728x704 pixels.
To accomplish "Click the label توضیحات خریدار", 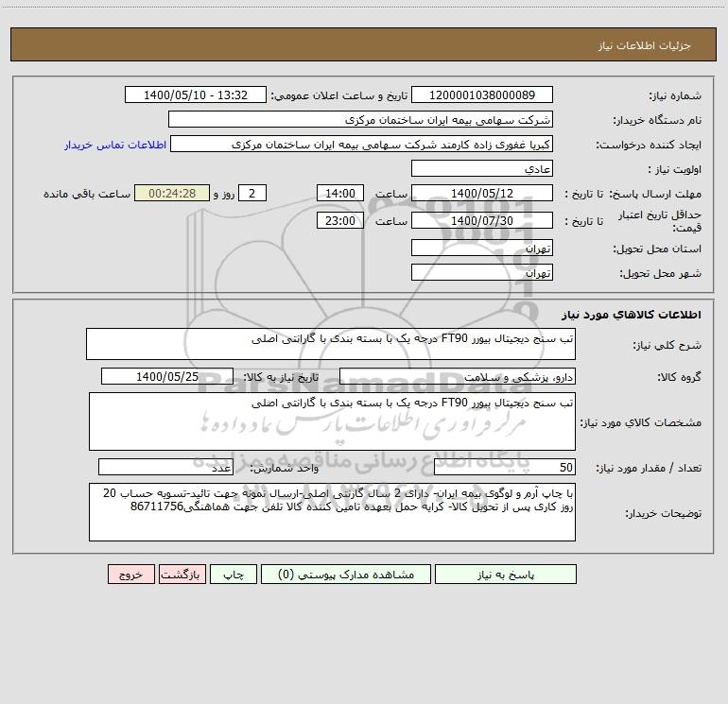I will (663, 513).
